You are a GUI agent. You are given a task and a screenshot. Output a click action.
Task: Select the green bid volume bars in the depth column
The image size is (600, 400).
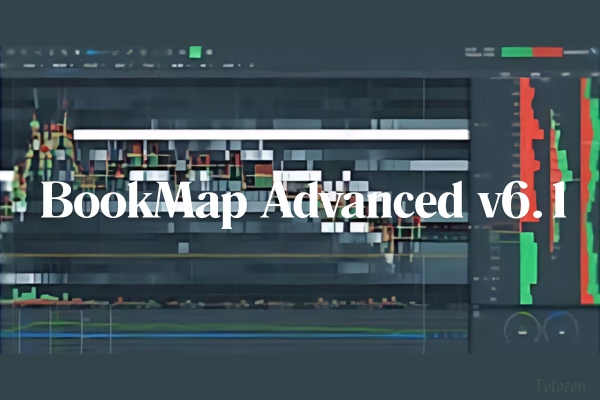(528, 265)
